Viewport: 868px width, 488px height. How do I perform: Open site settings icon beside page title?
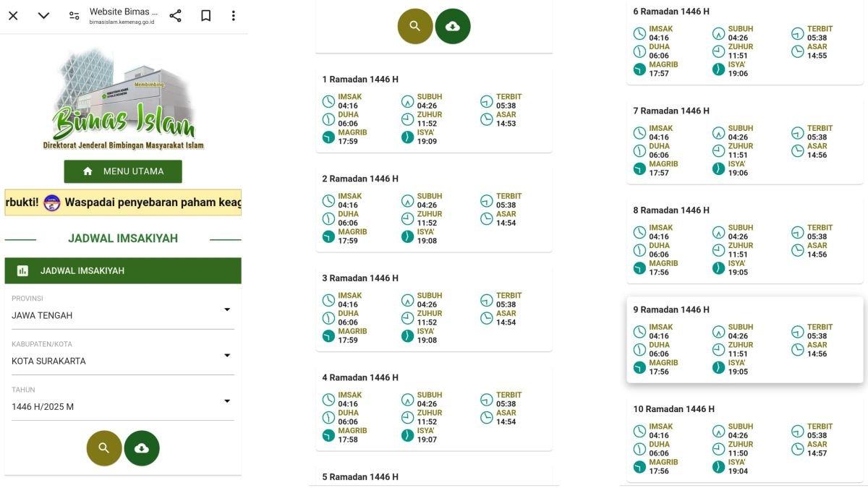pos(74,16)
